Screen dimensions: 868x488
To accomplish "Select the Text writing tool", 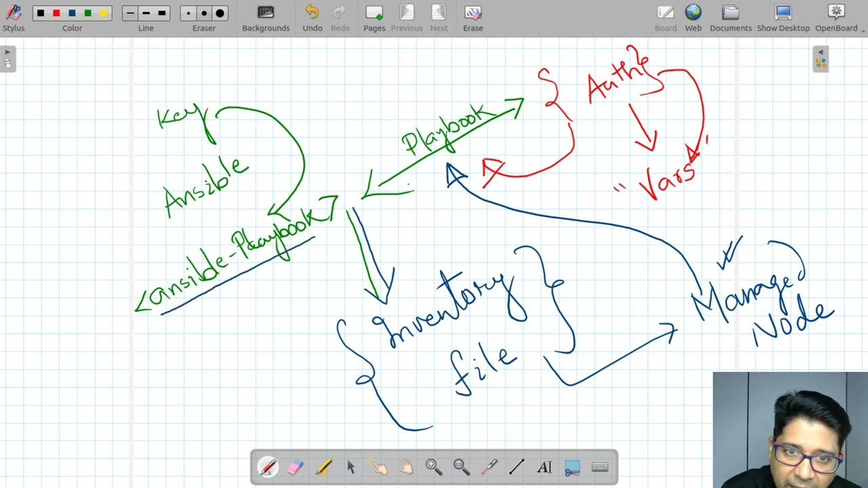I will [x=545, y=467].
